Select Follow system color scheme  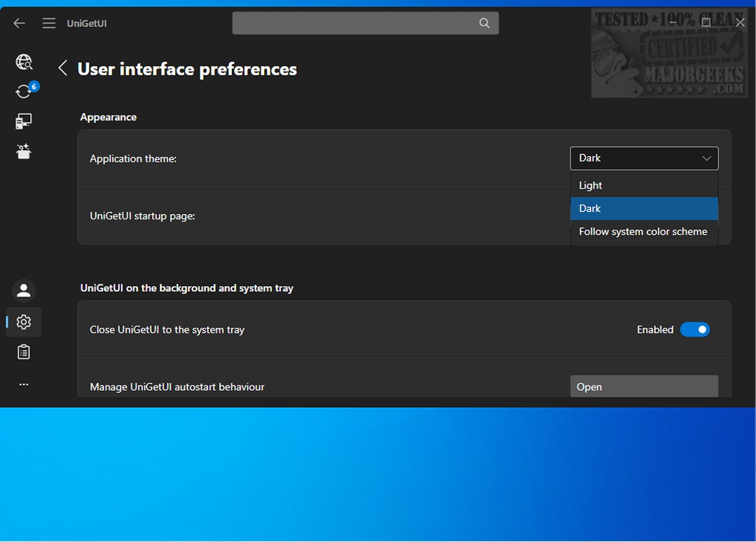pyautogui.click(x=644, y=231)
